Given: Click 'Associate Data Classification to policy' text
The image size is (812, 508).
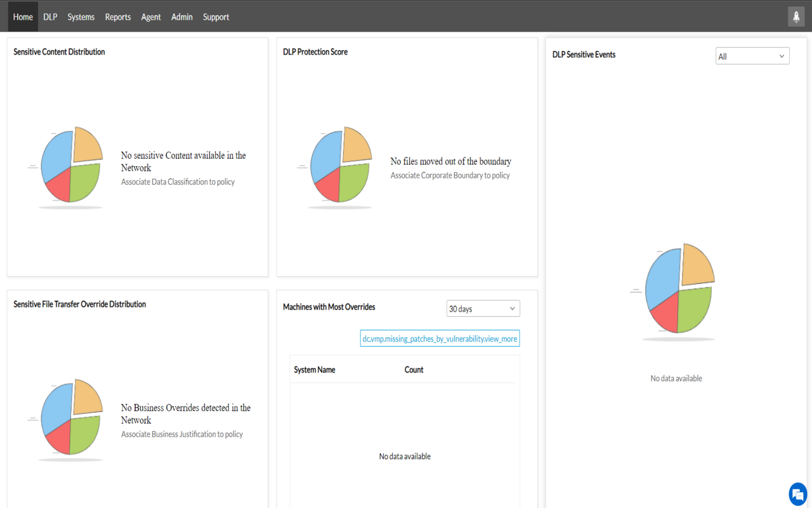Looking at the screenshot, I should pyautogui.click(x=178, y=182).
